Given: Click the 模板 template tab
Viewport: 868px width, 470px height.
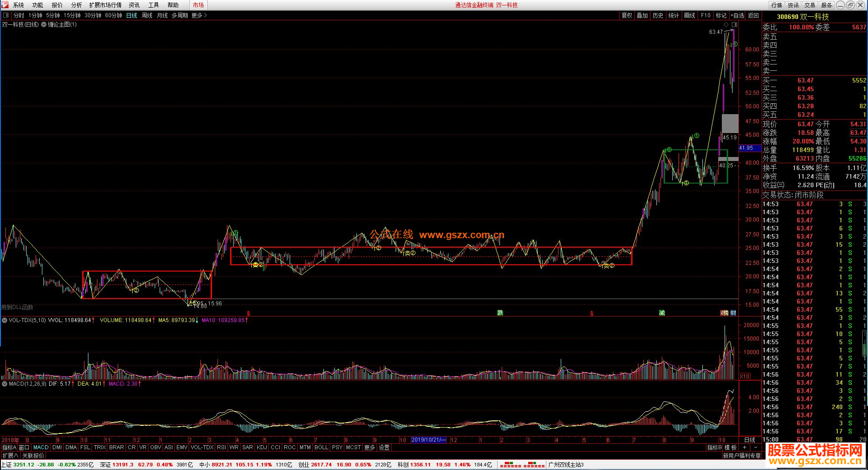Looking at the screenshot, I should click(731, 447).
